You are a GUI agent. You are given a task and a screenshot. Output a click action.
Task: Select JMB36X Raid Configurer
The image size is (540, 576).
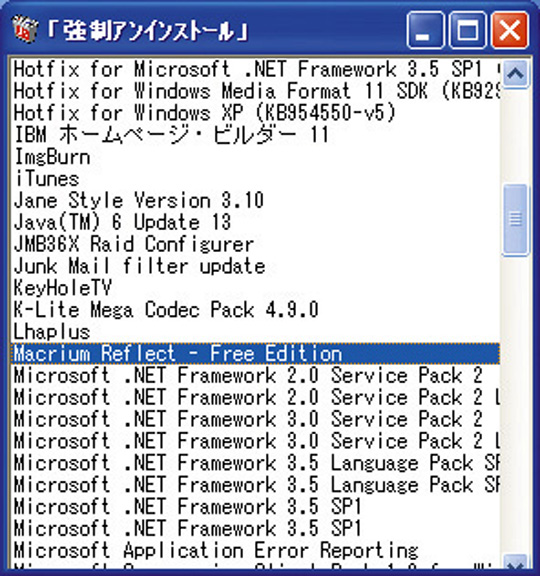(x=255, y=244)
